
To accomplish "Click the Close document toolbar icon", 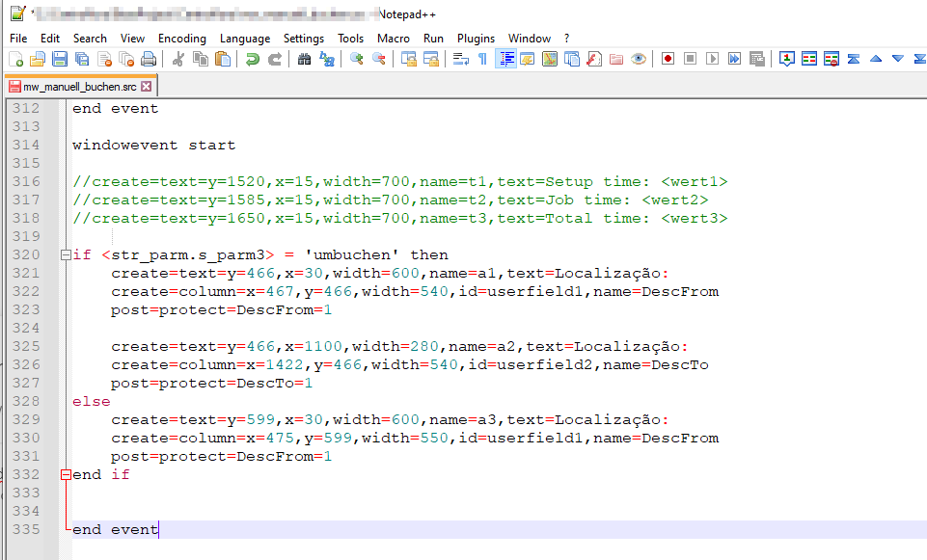I will point(104,59).
